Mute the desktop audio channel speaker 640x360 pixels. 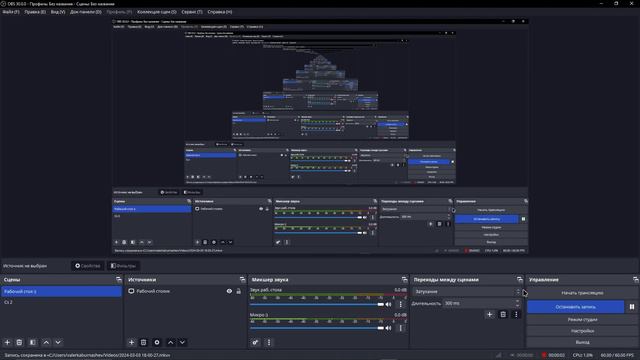point(388,304)
